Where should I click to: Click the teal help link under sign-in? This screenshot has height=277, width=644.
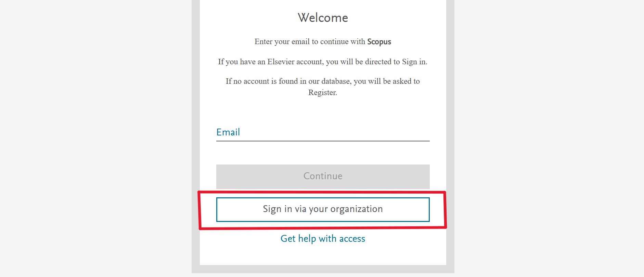point(323,238)
